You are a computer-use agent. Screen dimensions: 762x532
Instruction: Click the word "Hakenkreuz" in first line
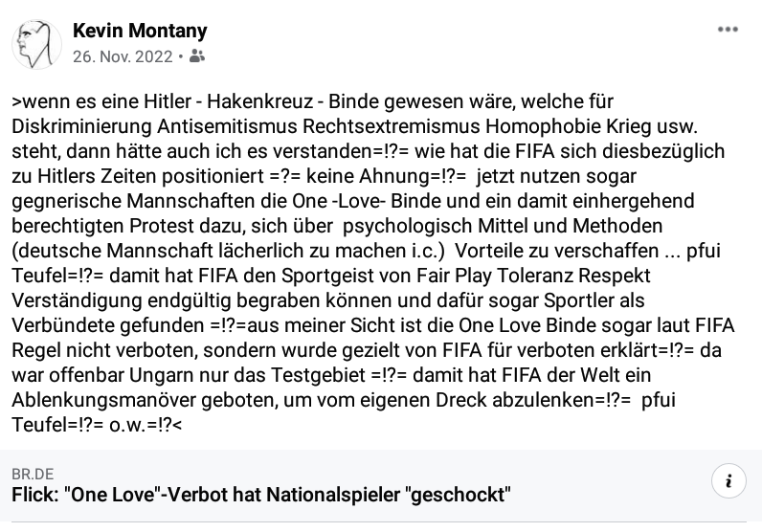click(260, 101)
